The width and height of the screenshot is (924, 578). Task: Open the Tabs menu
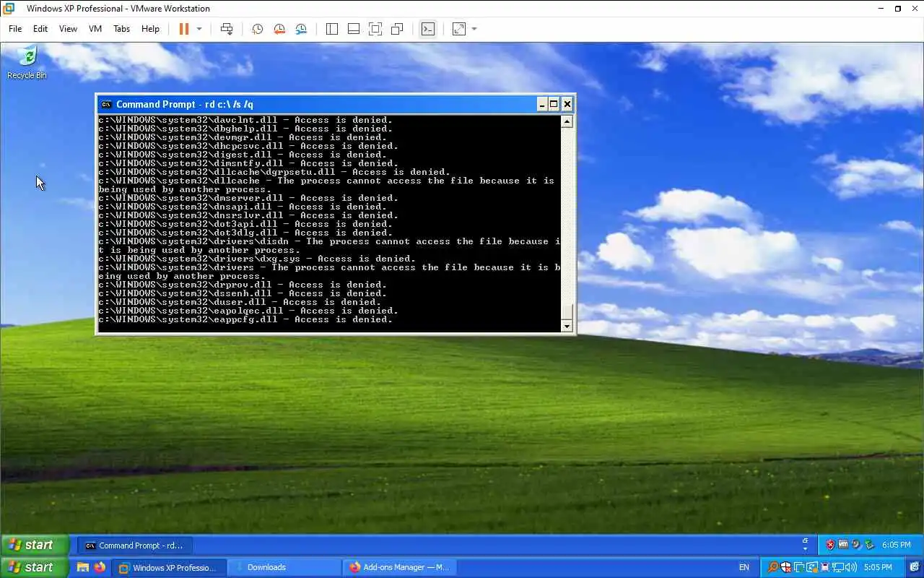pyautogui.click(x=121, y=29)
